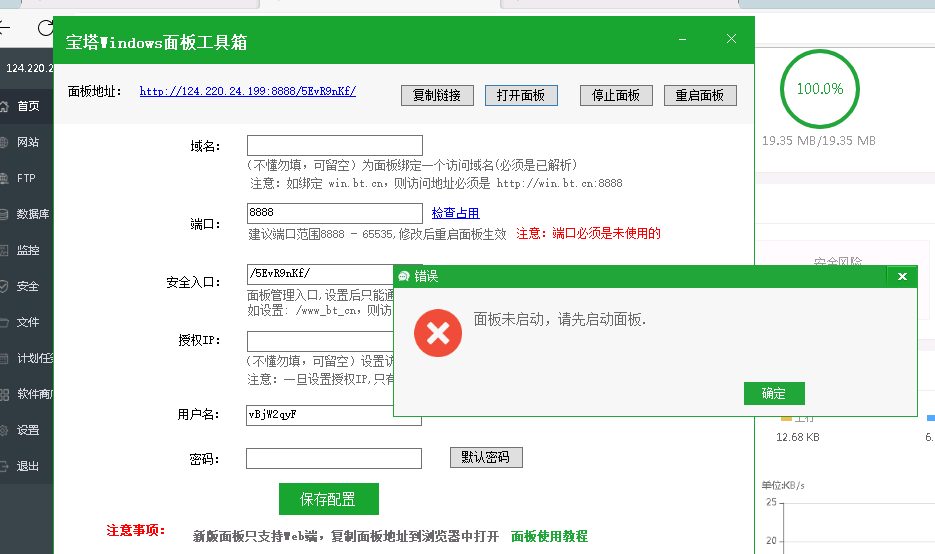
Task: Click the 打开面板 button
Action: pyautogui.click(x=521, y=95)
